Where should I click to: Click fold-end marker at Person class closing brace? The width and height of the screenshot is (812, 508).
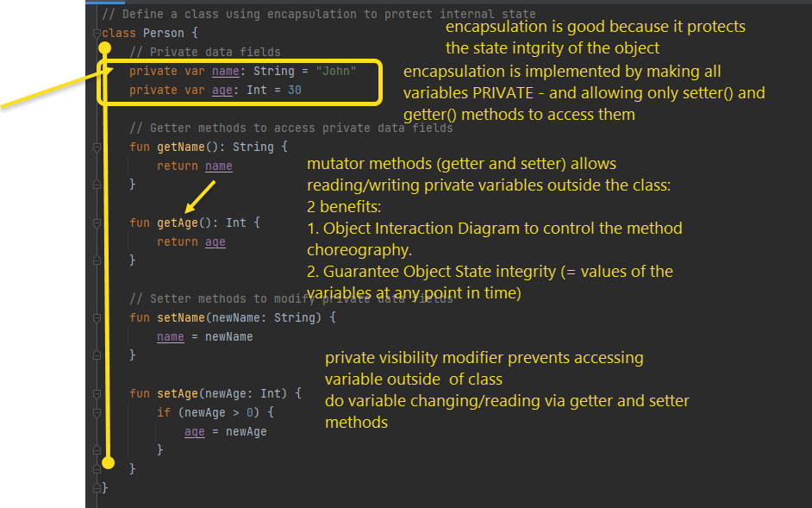coord(97,488)
